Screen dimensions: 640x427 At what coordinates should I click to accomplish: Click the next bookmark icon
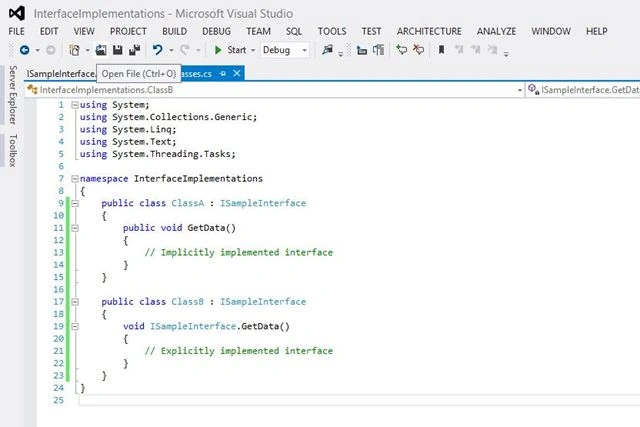pos(476,50)
